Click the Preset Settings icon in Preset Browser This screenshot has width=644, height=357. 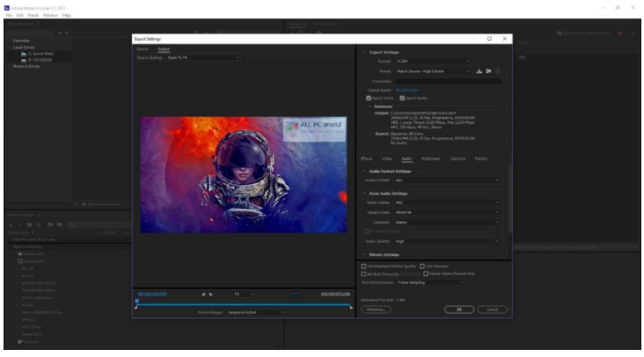point(39,225)
